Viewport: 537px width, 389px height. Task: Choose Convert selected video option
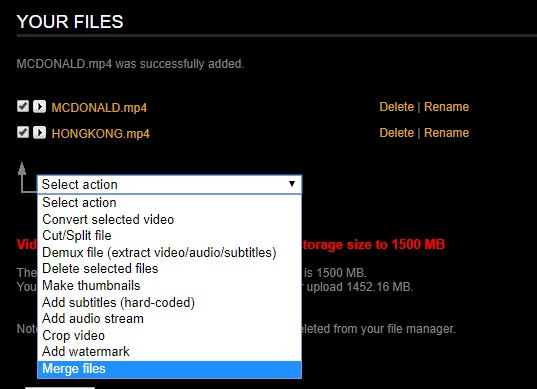pyautogui.click(x=170, y=219)
